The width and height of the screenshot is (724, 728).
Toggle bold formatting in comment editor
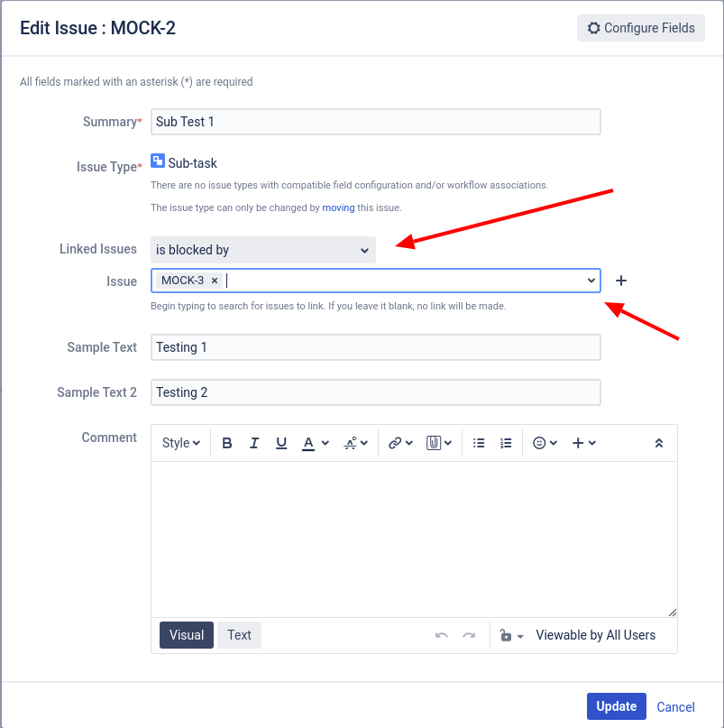point(227,443)
